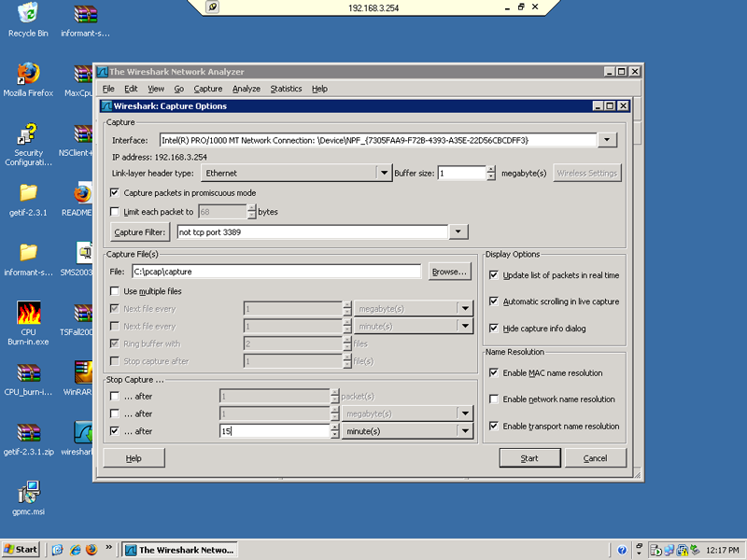Toggle Enable MAC name resolution

pos(494,372)
